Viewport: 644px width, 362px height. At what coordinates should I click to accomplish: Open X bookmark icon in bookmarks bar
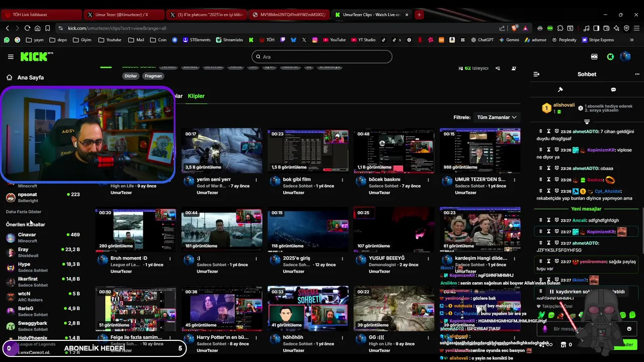point(304,40)
